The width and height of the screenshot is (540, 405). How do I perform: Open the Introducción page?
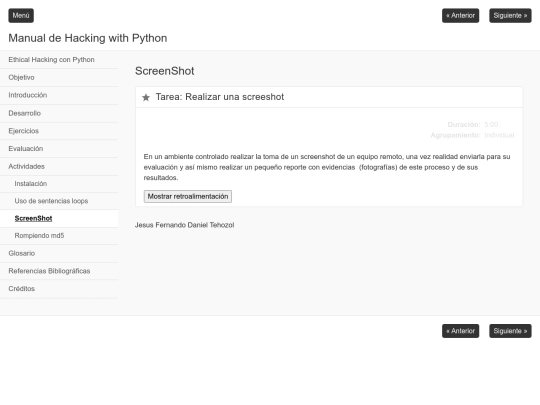59,95
